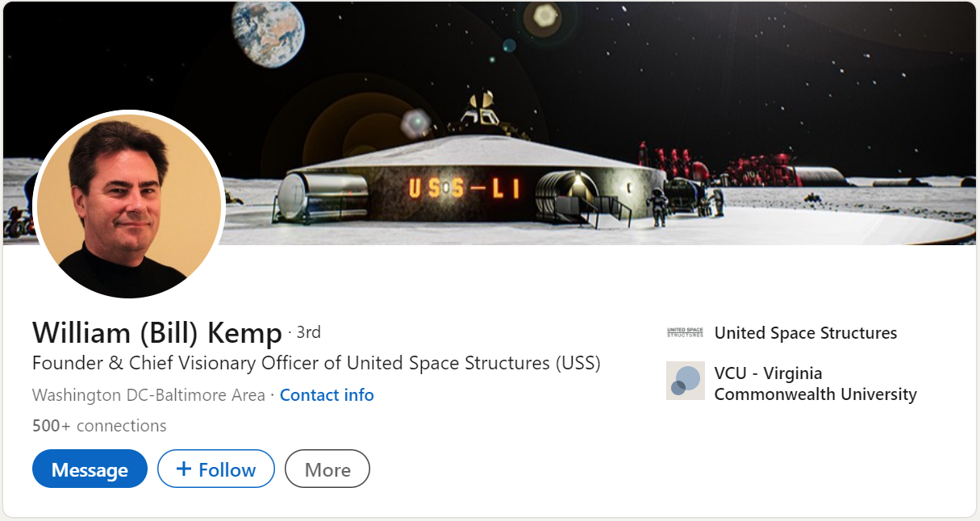Follow William (Bill) Kemp

[x=216, y=469]
